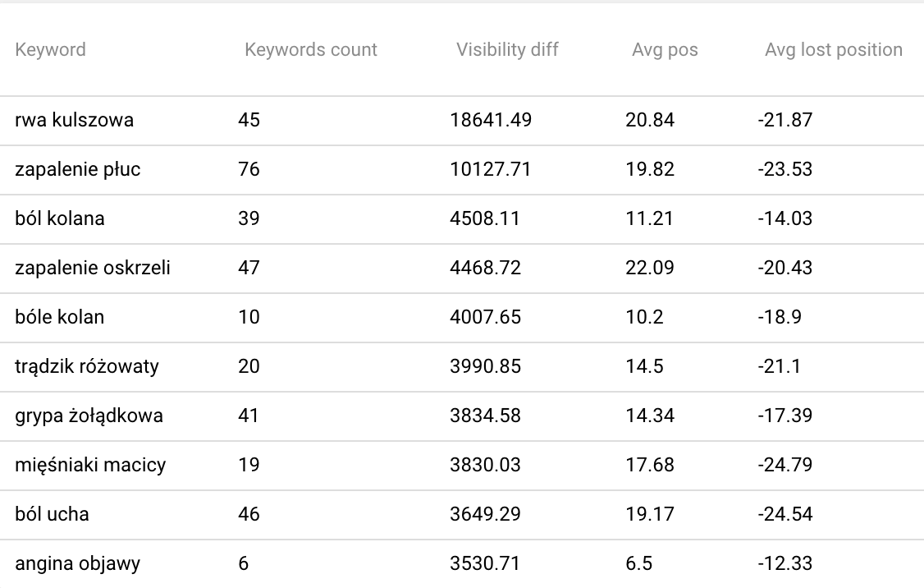Select the avg pos value 22.09
The image size is (924, 588).
tap(649, 268)
